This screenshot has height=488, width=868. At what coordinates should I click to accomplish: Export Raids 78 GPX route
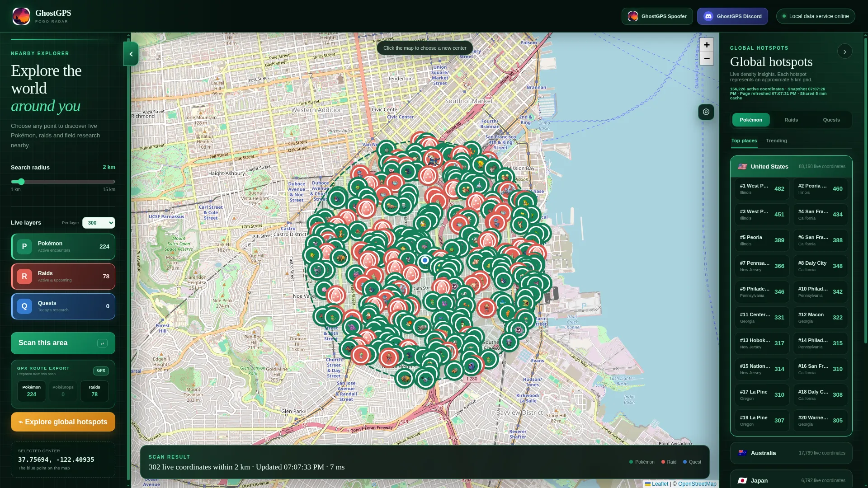[x=94, y=391]
